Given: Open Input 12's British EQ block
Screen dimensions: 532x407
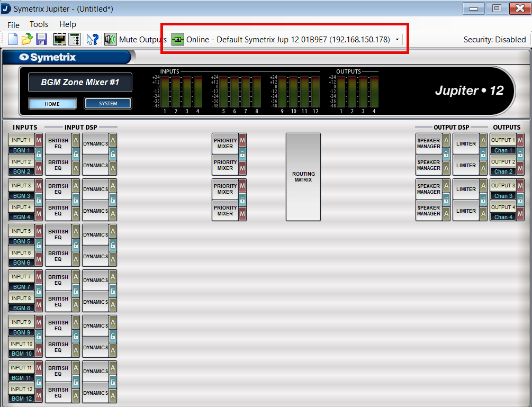Looking at the screenshot, I should (58, 392).
